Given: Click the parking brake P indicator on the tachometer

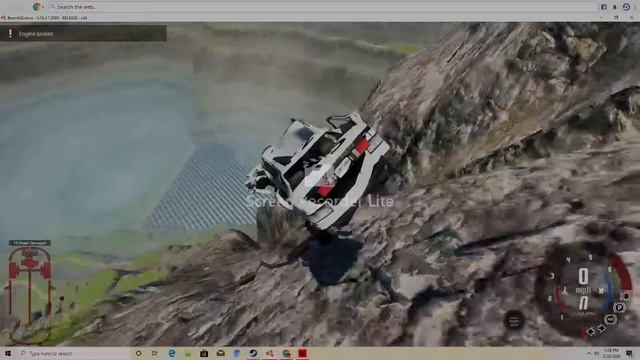Looking at the screenshot, I should point(619,308).
